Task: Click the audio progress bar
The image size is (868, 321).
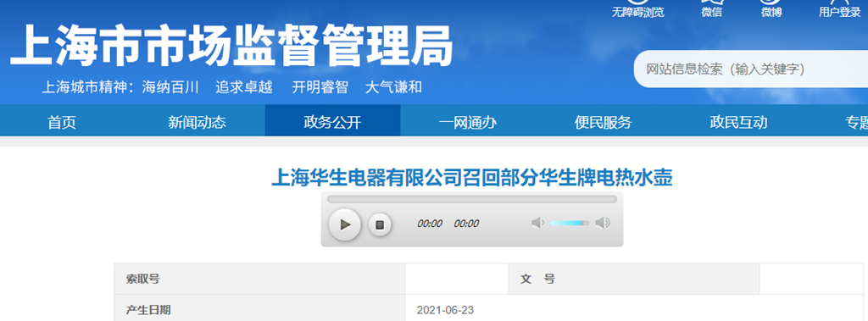Action: coord(471,199)
